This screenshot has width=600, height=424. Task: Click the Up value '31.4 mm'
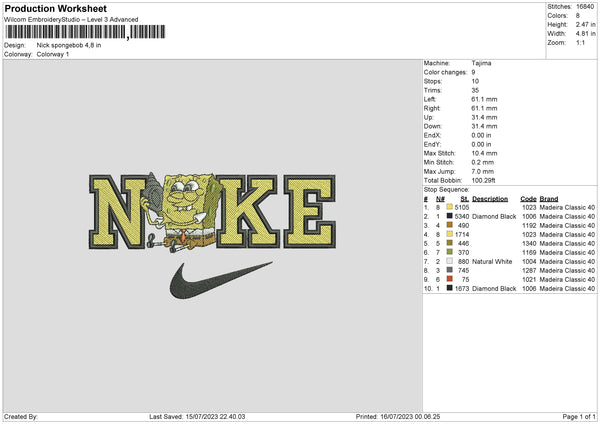(x=484, y=117)
